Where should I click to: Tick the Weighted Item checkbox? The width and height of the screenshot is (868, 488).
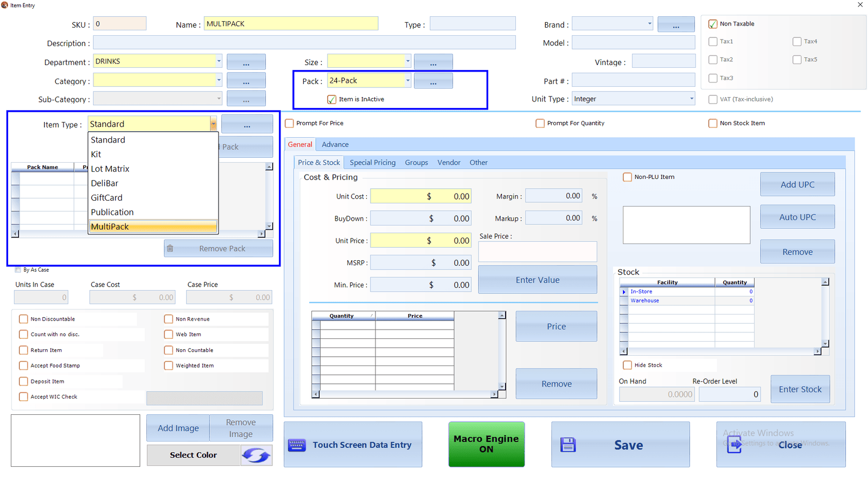(169, 365)
